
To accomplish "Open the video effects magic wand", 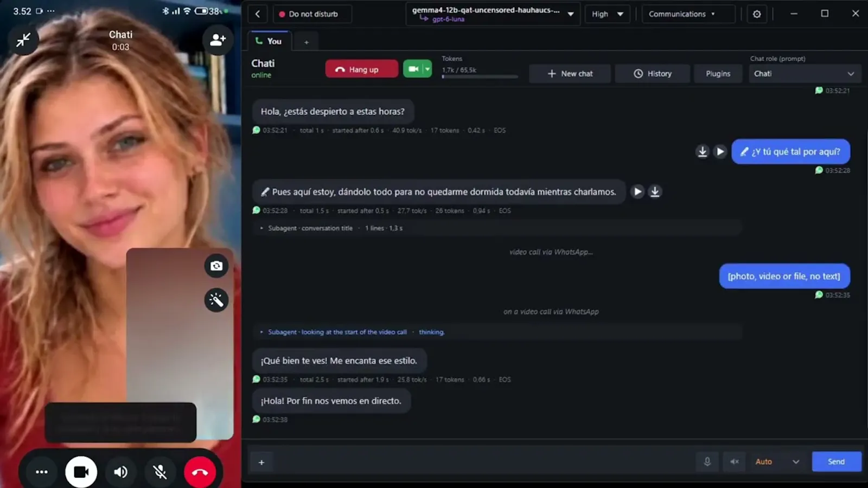I will pos(216,300).
